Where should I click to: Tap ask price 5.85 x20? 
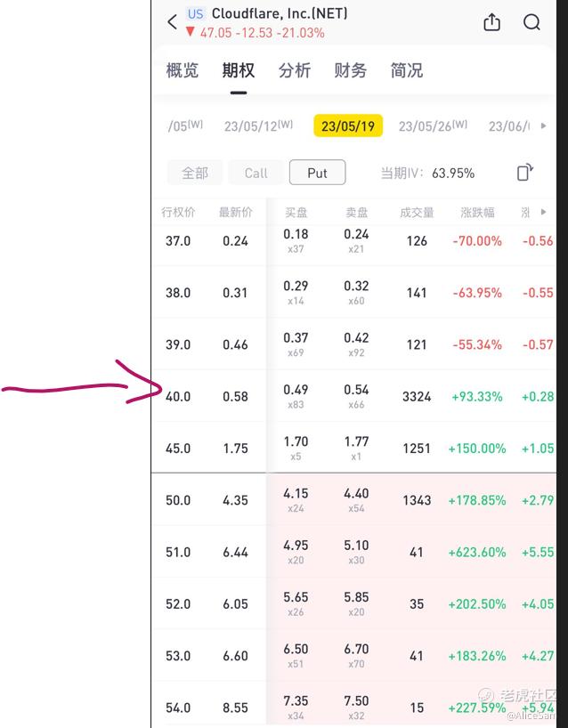tap(357, 603)
